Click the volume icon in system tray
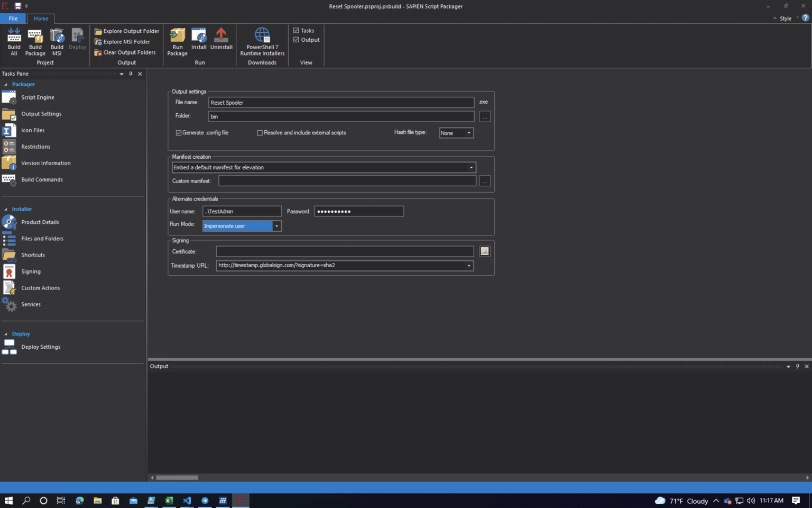 coord(751,501)
